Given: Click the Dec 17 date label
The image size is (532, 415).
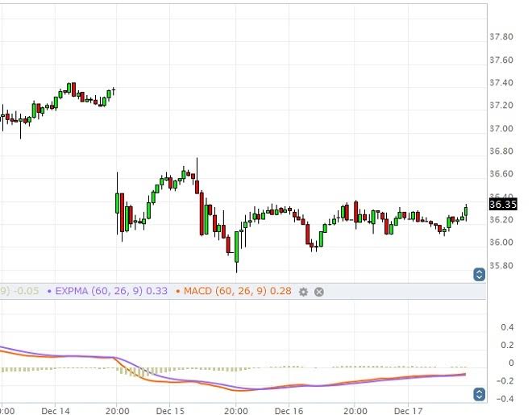Looking at the screenshot, I should [408, 411].
